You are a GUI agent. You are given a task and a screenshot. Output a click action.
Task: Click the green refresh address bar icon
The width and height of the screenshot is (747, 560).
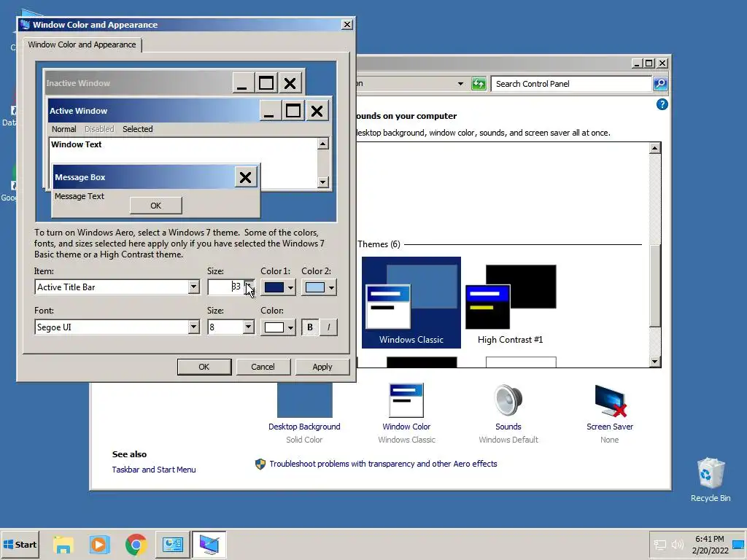click(x=479, y=84)
